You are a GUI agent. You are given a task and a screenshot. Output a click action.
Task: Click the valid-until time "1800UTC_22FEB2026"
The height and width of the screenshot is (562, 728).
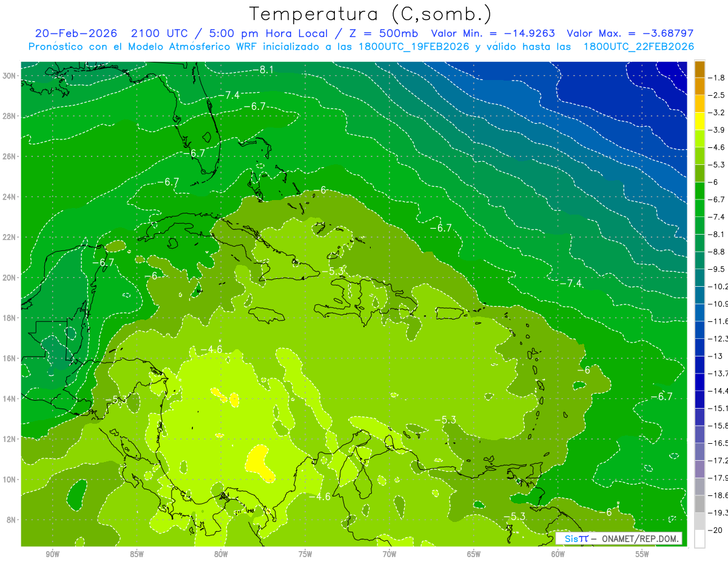click(639, 47)
